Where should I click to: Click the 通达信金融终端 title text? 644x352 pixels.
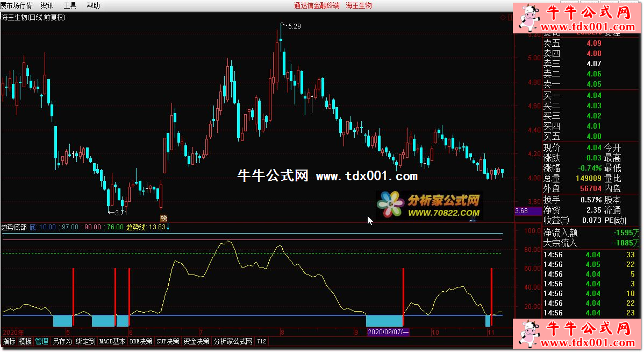point(317,5)
